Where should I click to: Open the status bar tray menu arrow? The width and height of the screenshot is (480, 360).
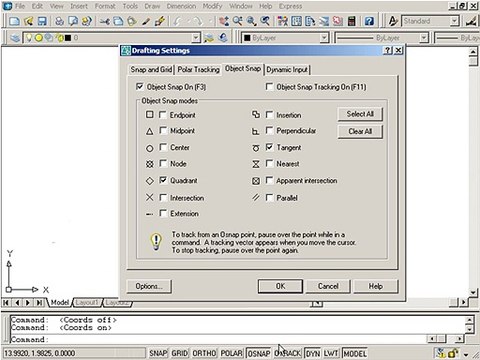pos(466,354)
